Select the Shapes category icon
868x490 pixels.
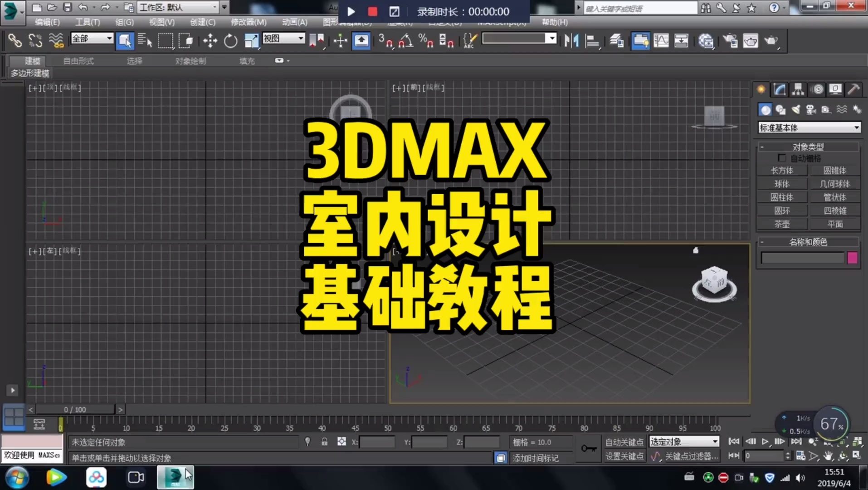[x=780, y=110]
